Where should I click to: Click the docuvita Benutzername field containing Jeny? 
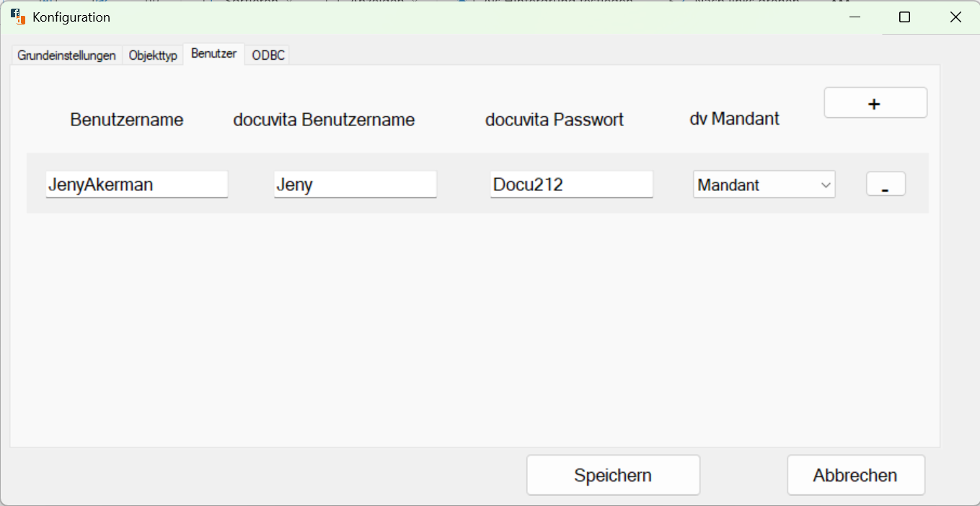[355, 185]
